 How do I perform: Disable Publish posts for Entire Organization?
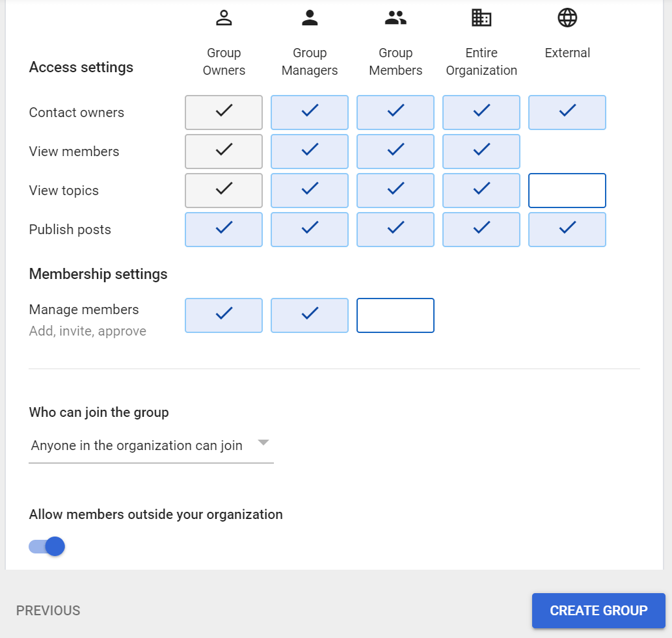tap(481, 230)
